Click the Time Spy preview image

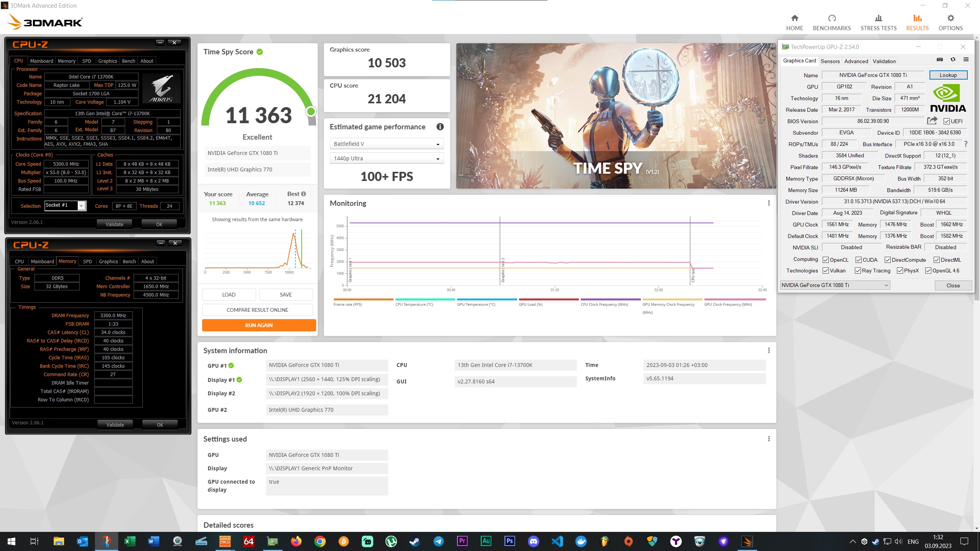point(616,116)
